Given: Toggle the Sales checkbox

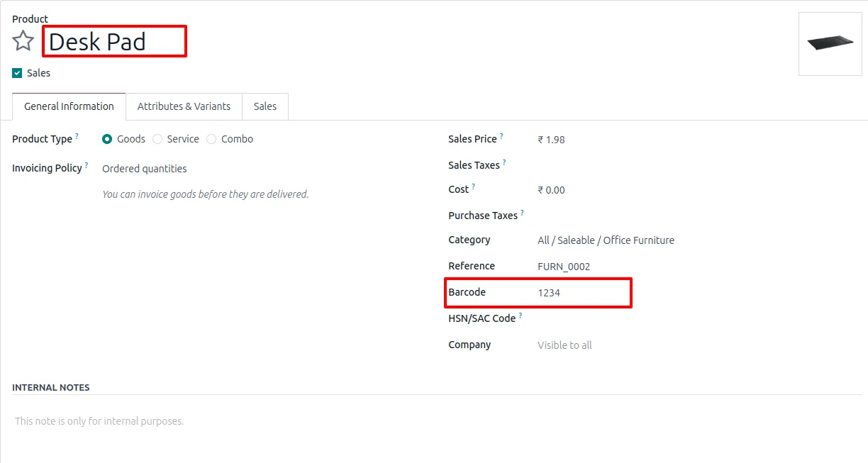Looking at the screenshot, I should (17, 73).
